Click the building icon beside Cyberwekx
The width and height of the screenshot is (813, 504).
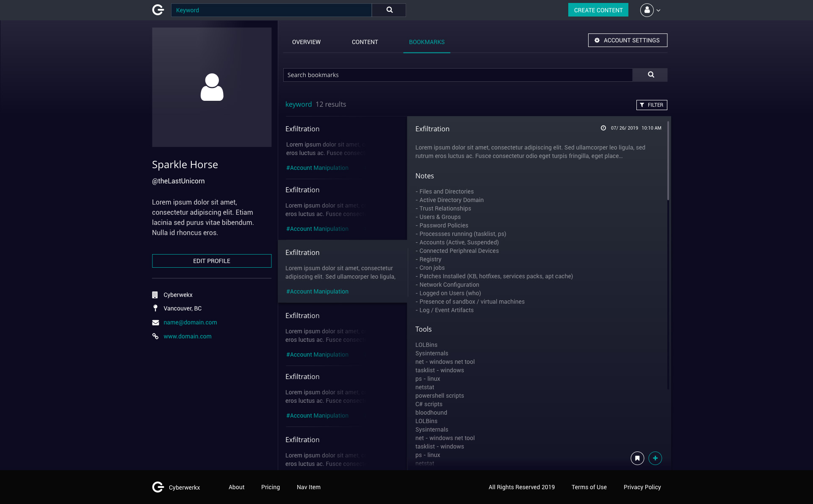[x=155, y=294]
